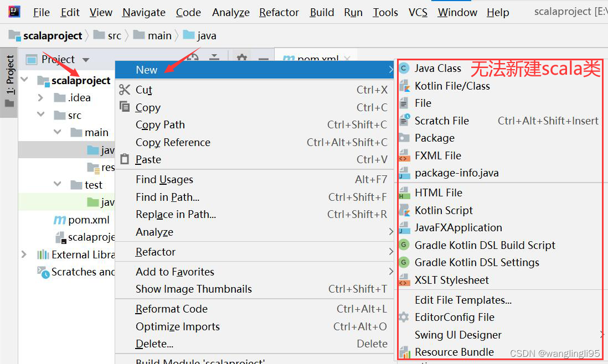Click the EditorConfig File gear icon
608x364 pixels.
(x=404, y=317)
